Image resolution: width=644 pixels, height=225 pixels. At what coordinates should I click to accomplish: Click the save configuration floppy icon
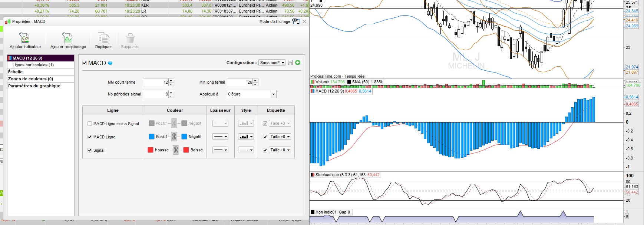point(290,63)
